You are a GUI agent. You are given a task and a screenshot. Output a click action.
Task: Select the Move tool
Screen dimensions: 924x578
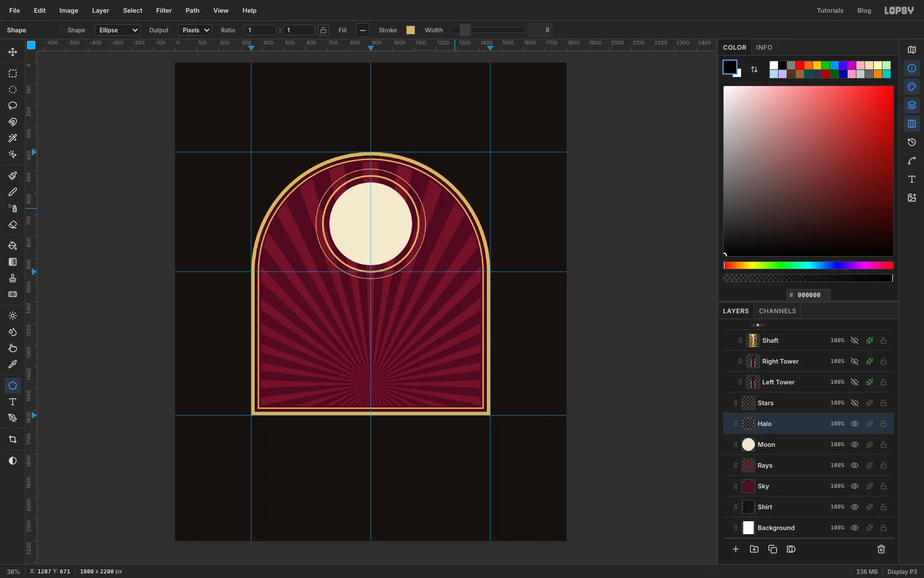click(x=13, y=52)
